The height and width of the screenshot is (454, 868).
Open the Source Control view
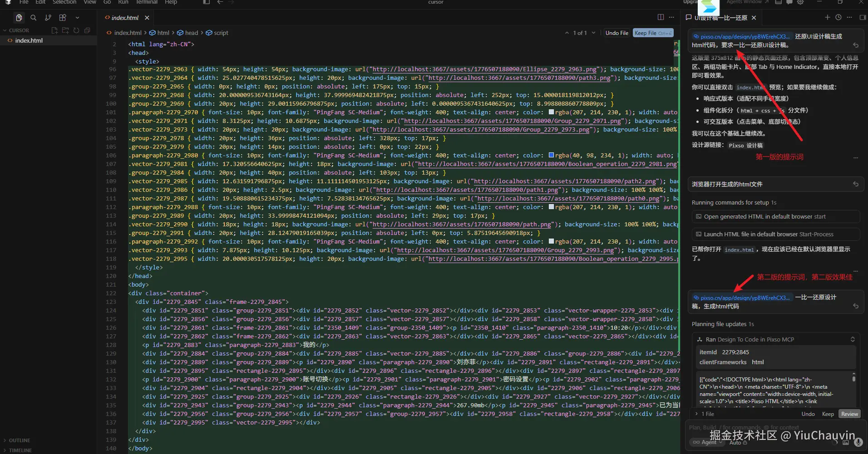48,18
